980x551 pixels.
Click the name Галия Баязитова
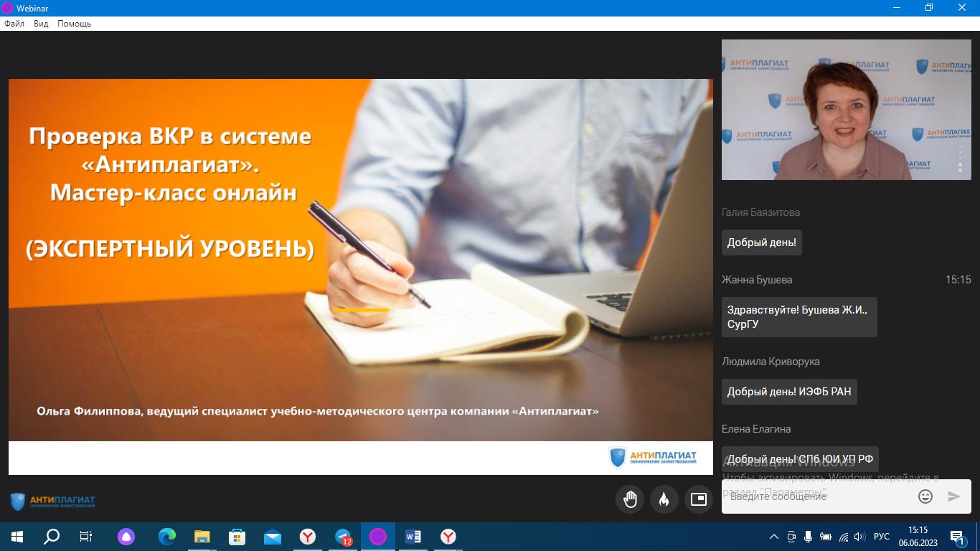pyautogui.click(x=760, y=212)
